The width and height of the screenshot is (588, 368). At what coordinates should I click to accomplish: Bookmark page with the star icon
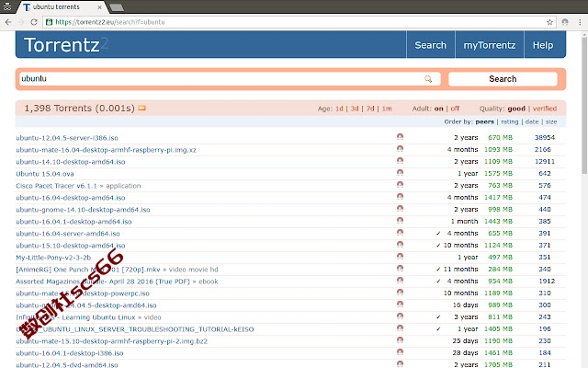click(549, 22)
